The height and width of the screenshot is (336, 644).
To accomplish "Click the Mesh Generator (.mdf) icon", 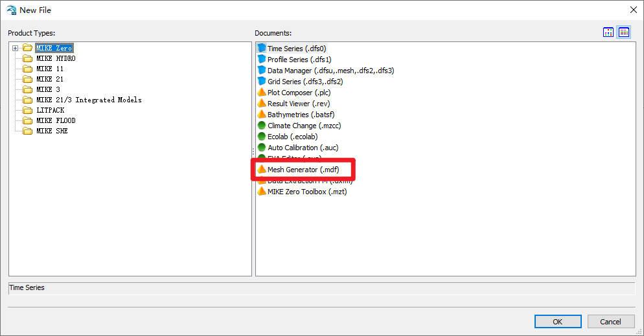I will [262, 170].
